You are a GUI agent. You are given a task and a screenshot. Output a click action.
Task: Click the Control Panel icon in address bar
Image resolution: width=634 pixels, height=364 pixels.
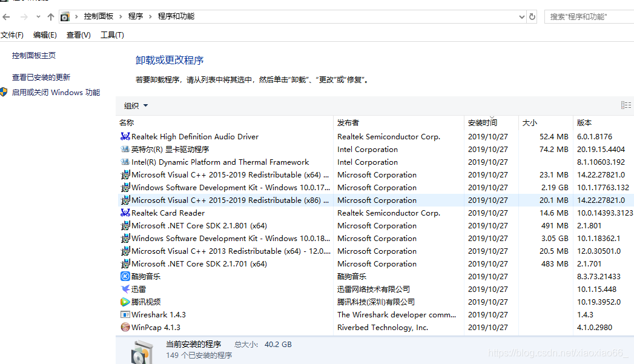[65, 16]
